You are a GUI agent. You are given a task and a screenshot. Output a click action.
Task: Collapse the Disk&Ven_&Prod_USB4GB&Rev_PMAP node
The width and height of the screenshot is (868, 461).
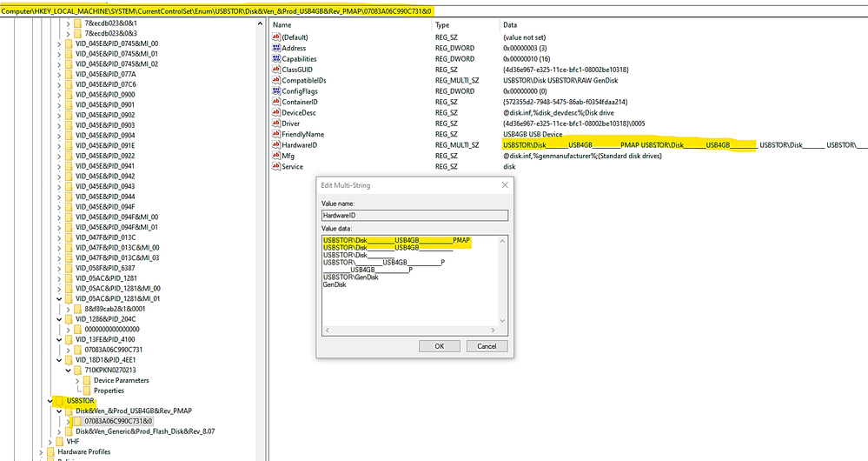tap(59, 411)
